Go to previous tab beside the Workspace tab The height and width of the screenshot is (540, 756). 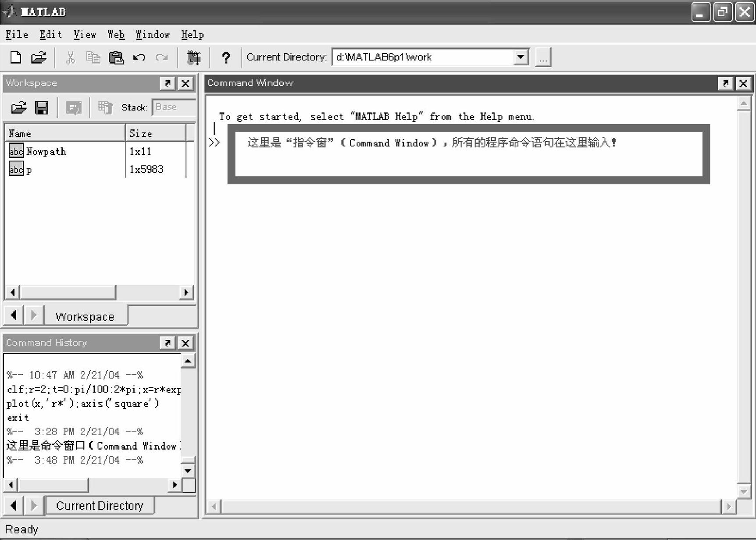click(x=14, y=315)
